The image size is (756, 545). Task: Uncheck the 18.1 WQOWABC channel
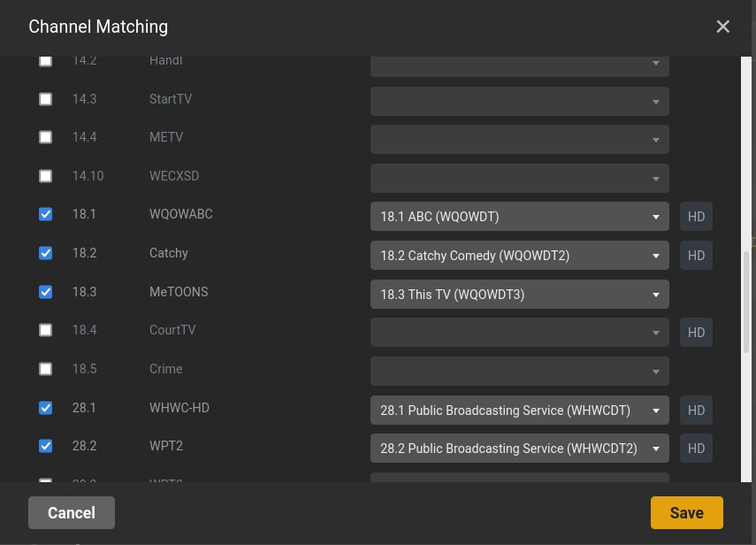[46, 214]
